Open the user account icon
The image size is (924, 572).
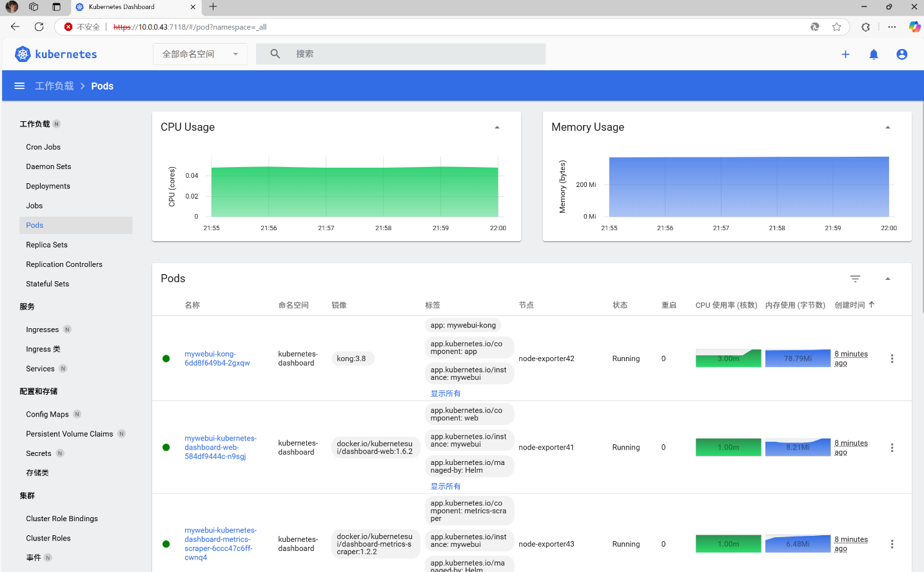tap(902, 54)
